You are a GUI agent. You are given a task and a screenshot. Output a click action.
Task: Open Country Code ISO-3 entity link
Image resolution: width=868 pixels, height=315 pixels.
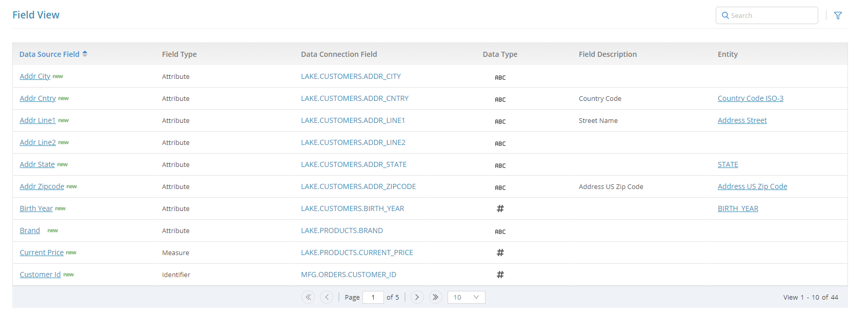(751, 98)
